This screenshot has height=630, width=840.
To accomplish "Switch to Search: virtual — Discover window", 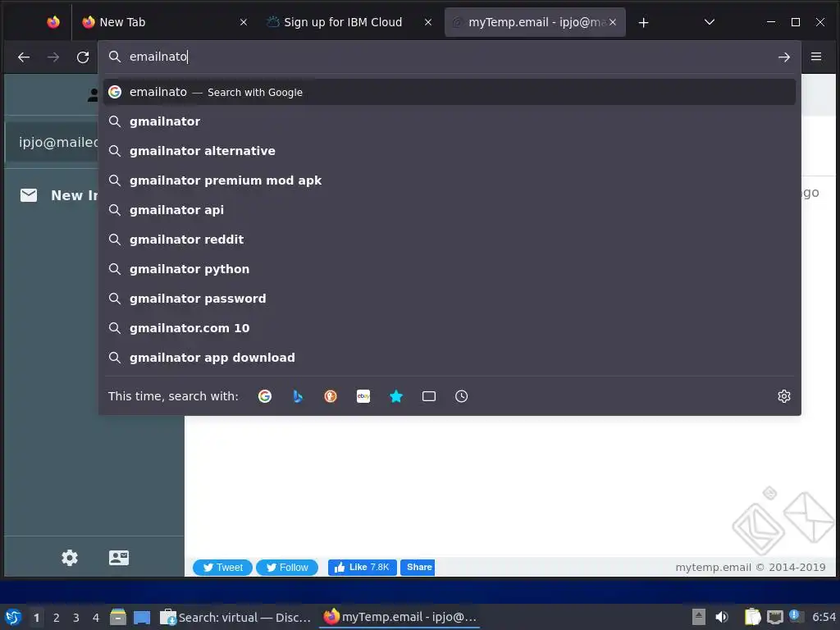I will tap(235, 617).
